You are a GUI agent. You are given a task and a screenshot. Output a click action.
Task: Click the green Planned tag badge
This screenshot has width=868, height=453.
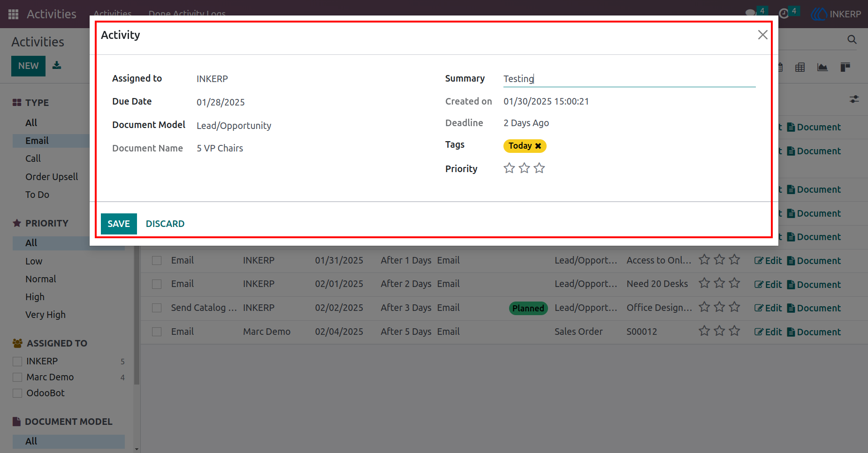click(x=528, y=308)
